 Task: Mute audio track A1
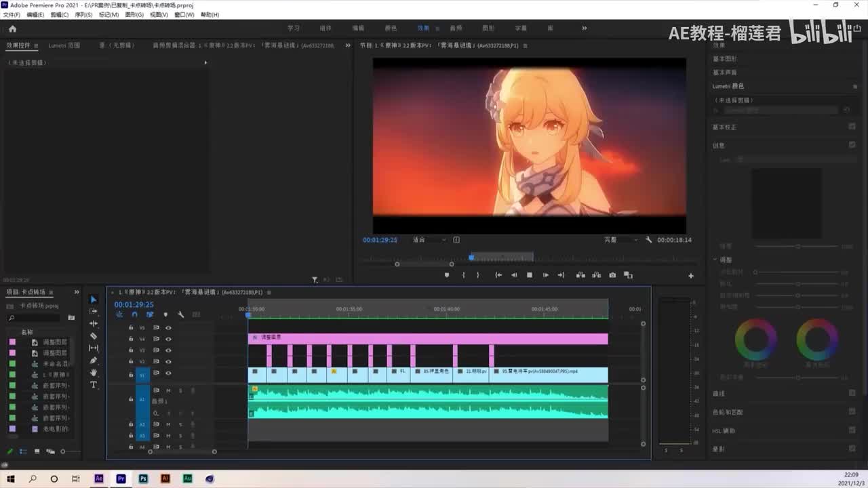(x=168, y=390)
